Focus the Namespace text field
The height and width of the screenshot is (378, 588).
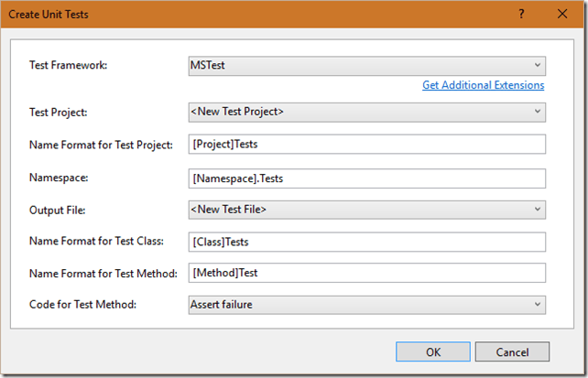point(365,178)
